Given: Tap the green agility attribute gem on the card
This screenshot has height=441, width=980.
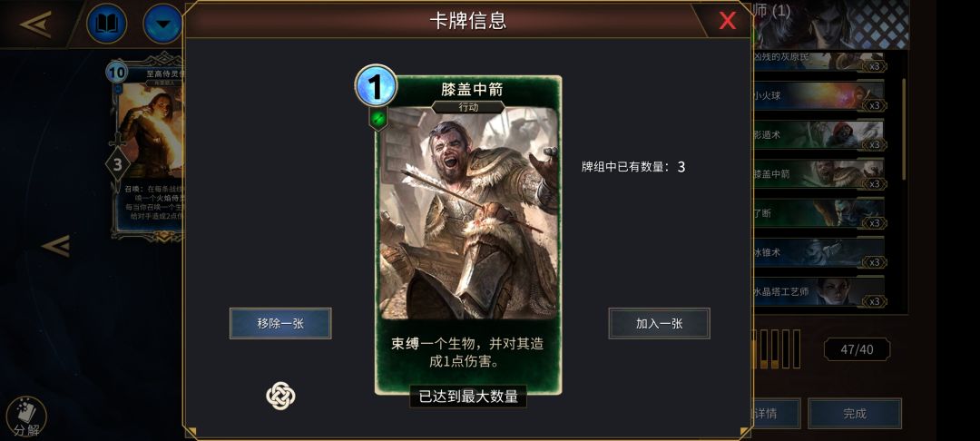Looking at the screenshot, I should pos(378,118).
